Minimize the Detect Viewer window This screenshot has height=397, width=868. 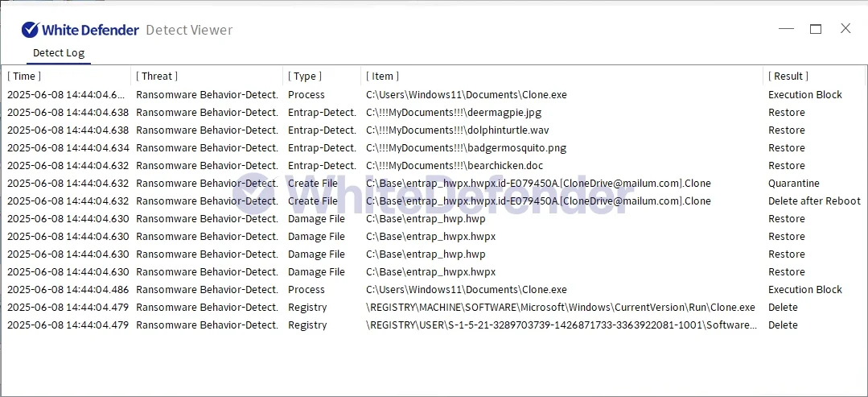pyautogui.click(x=786, y=29)
